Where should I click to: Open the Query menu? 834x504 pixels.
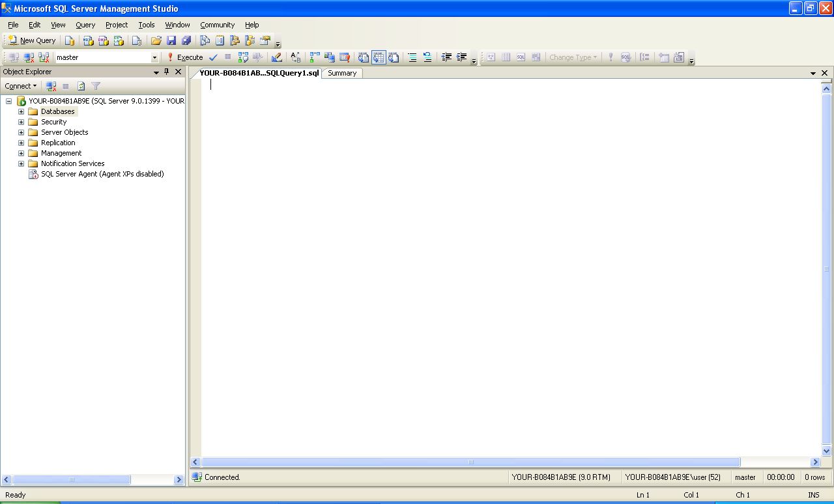pyautogui.click(x=85, y=25)
